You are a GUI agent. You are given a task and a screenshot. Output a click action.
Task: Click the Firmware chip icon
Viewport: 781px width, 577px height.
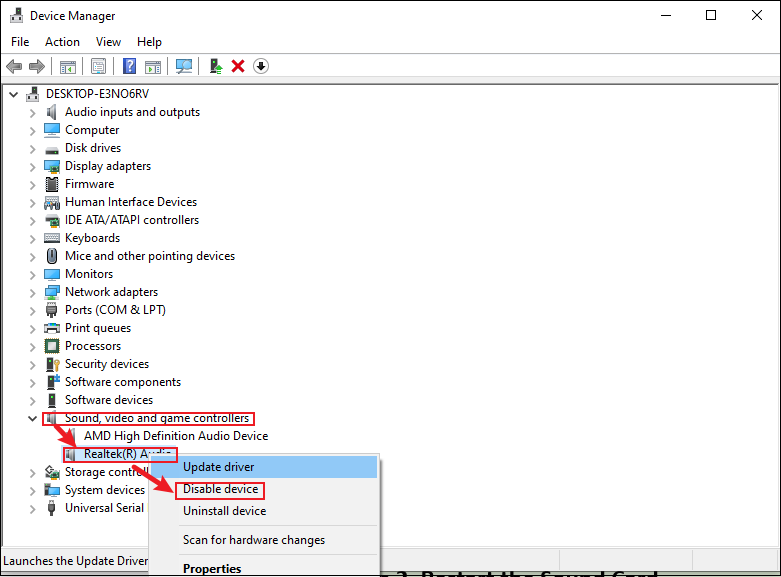point(52,184)
